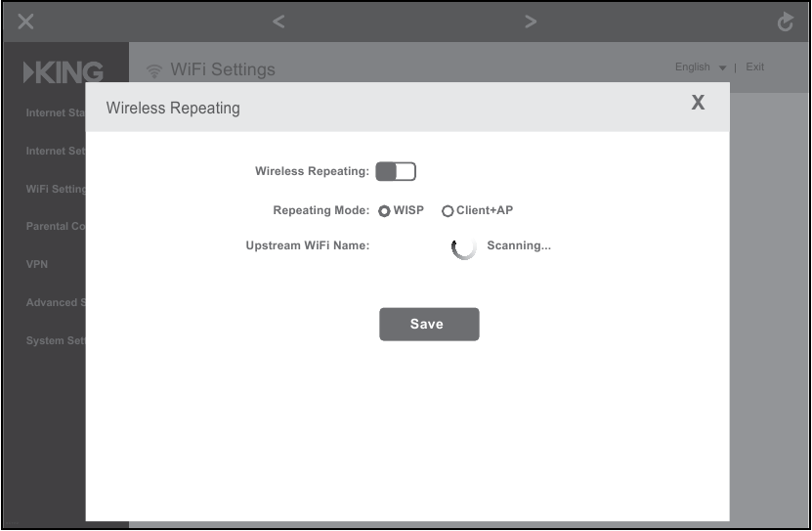Click the browser back arrow
This screenshot has height=531, width=812.
tap(278, 22)
